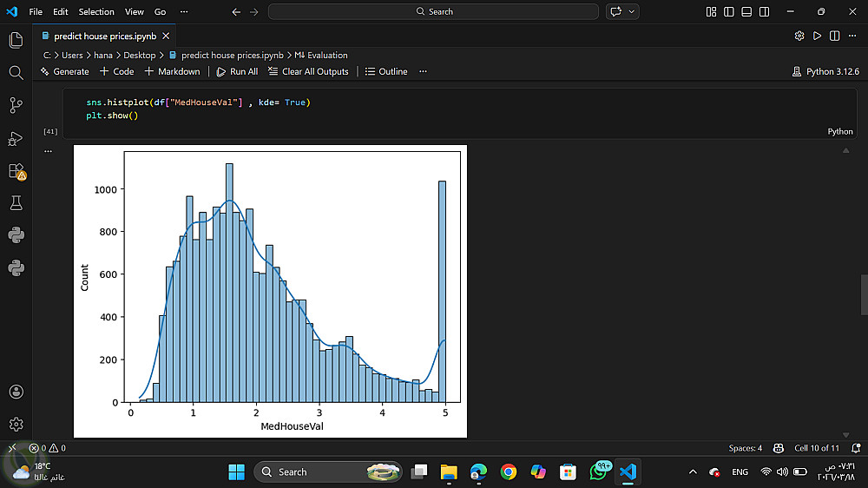The height and width of the screenshot is (488, 868).
Task: Close the predict house prices.ipynb tab
Action: coord(166,36)
